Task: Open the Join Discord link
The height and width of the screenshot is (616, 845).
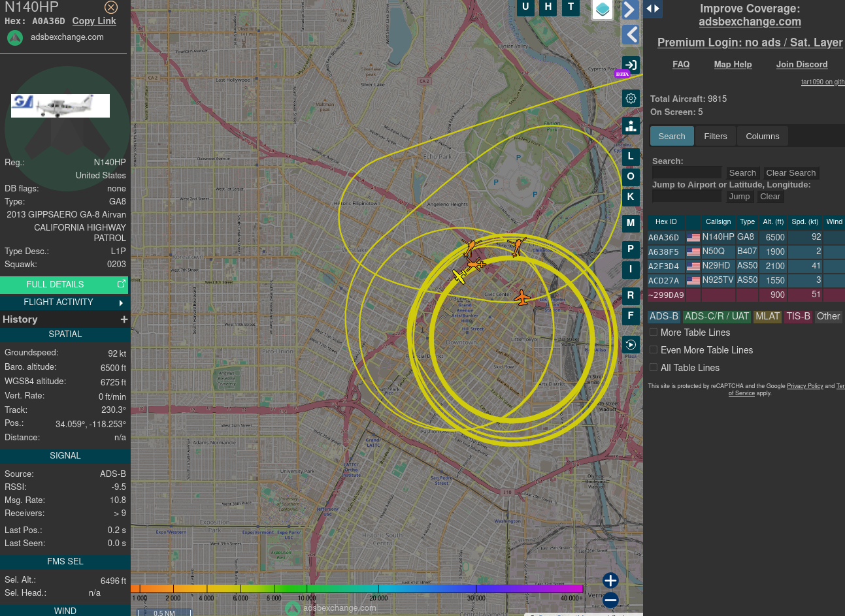Action: pos(802,65)
